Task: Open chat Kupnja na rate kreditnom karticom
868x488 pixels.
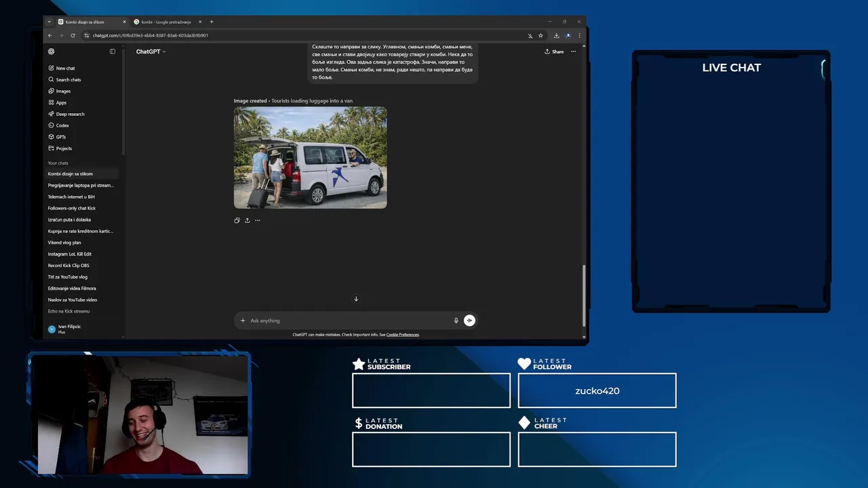Action: tap(82, 232)
